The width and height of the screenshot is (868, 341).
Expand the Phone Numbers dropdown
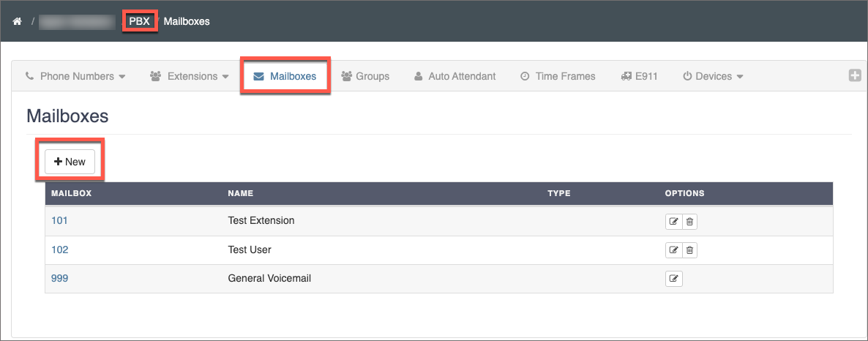pyautogui.click(x=75, y=76)
